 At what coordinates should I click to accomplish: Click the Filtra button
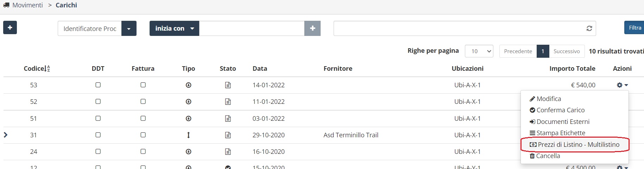tap(634, 28)
